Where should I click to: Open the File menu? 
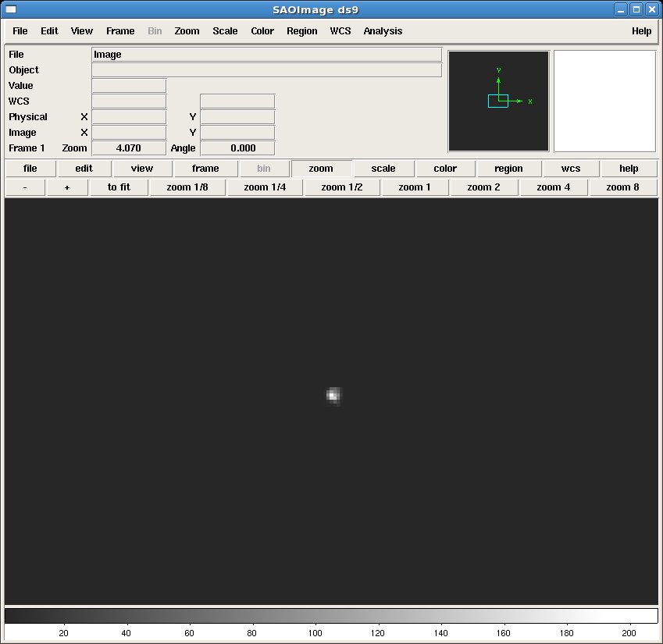[x=20, y=31]
